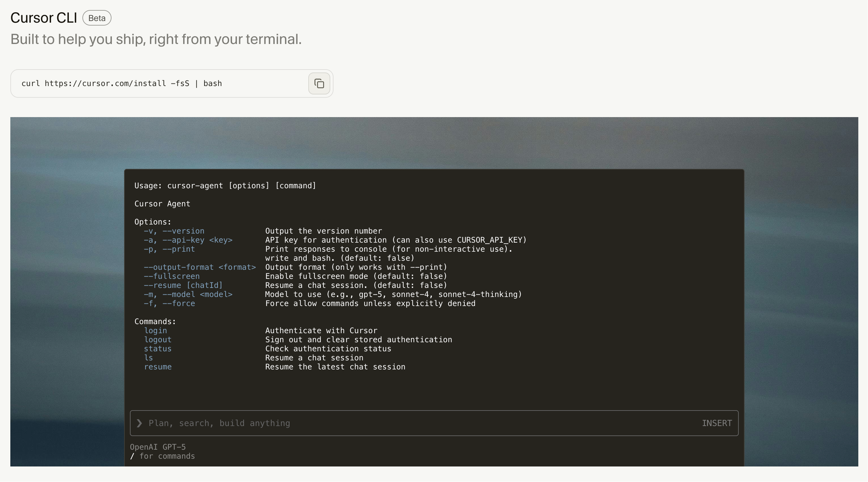Click the 'logout' command
Image resolution: width=868 pixels, height=482 pixels.
tap(158, 340)
